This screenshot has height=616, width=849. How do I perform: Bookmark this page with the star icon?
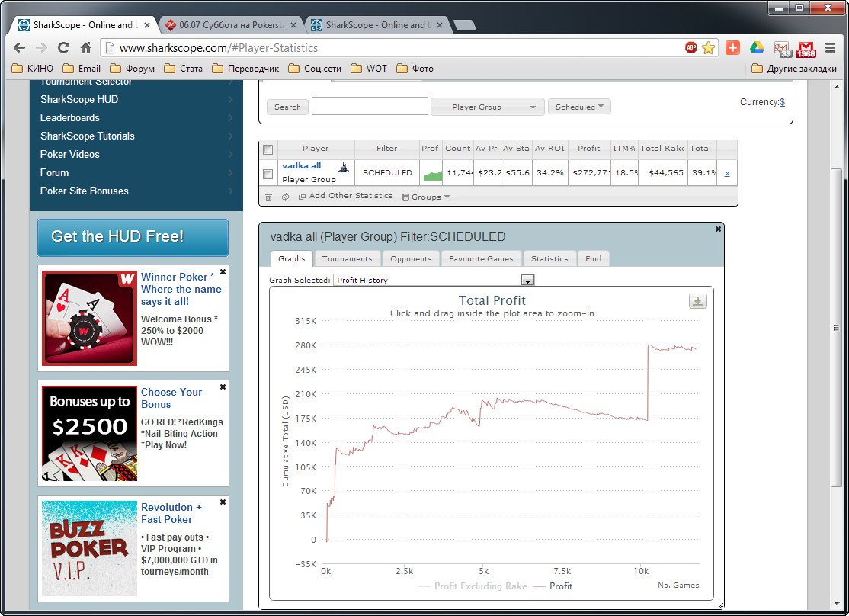[x=708, y=48]
